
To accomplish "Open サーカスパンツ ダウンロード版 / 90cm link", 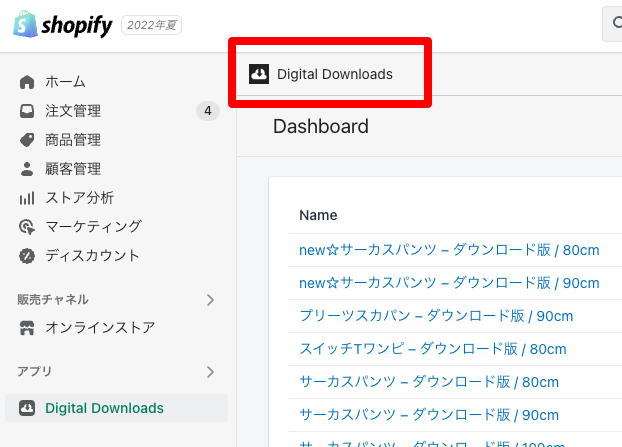I will coord(429,415).
